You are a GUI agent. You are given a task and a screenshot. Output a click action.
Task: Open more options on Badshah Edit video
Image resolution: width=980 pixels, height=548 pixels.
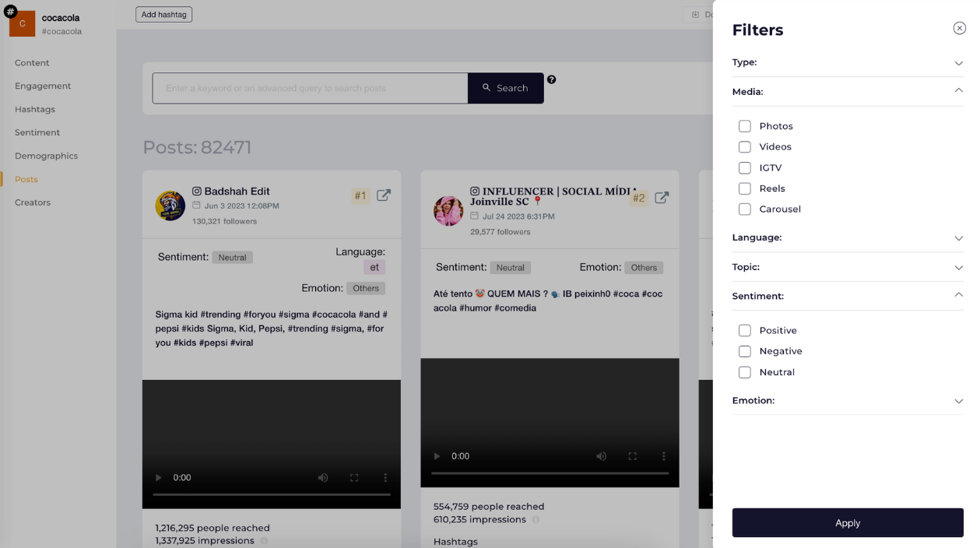click(x=385, y=477)
